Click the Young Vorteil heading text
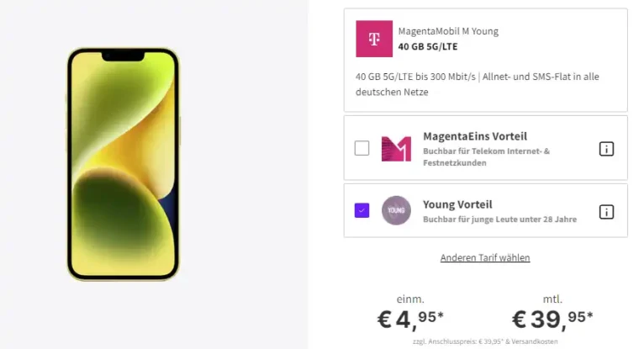This screenshot has width=644, height=349. (457, 204)
